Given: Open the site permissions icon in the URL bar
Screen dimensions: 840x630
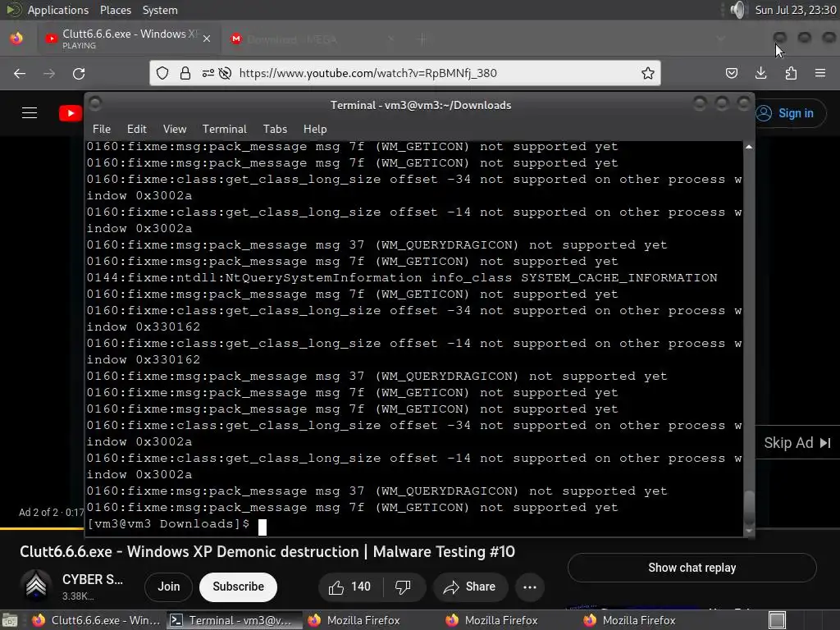Looking at the screenshot, I should [x=208, y=73].
